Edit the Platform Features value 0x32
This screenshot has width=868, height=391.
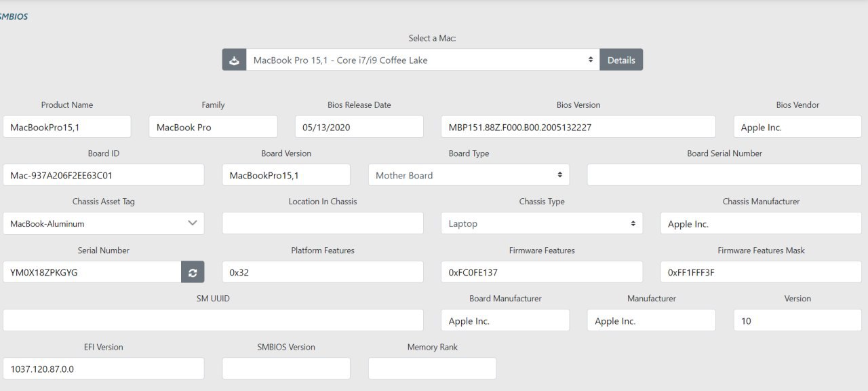pyautogui.click(x=323, y=272)
